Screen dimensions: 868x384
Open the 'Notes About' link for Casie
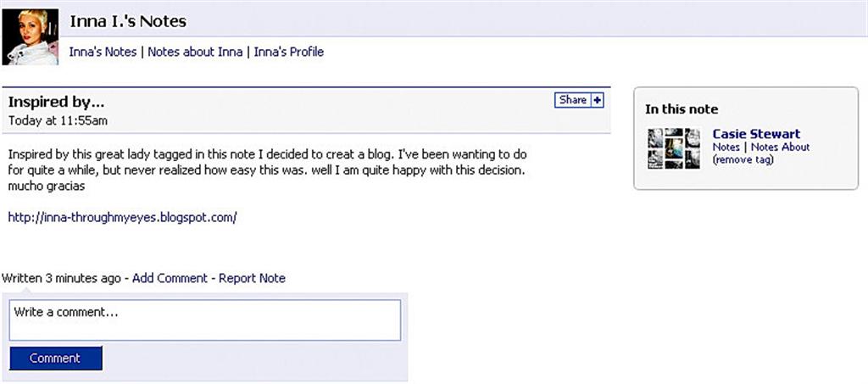(781, 147)
